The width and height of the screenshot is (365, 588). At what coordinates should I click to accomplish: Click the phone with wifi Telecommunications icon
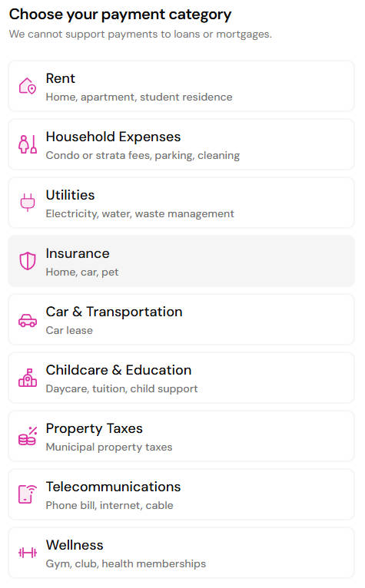(28, 494)
